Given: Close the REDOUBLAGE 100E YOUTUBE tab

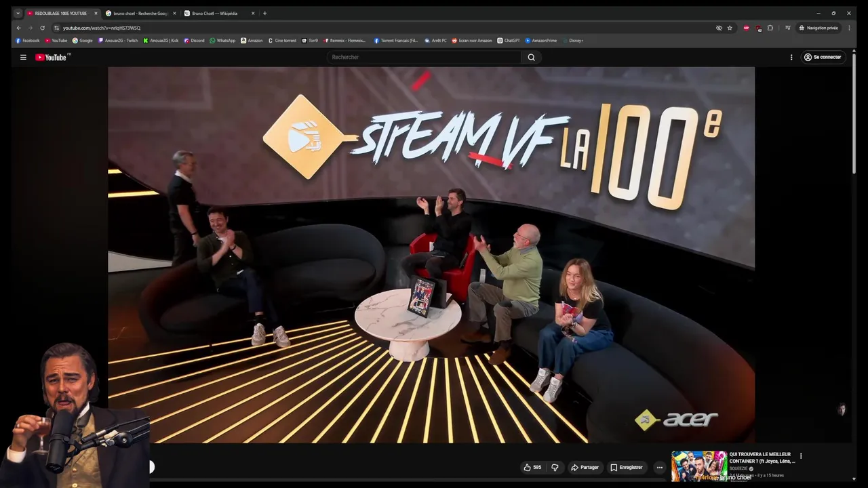Looking at the screenshot, I should (96, 13).
